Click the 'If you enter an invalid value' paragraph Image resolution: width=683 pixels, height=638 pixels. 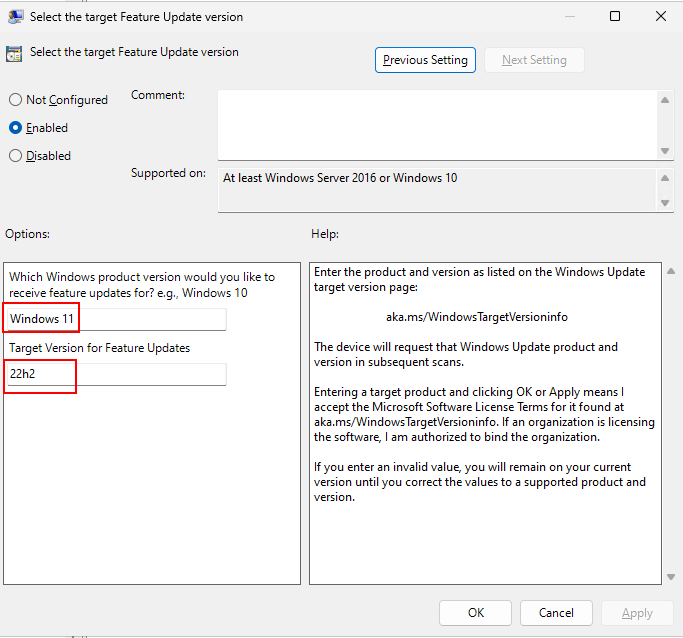(480, 482)
